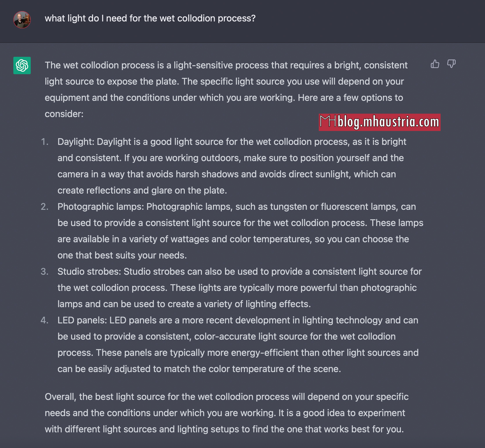Click the thumbs down feedback icon
This screenshot has width=485, height=448.
tap(451, 64)
